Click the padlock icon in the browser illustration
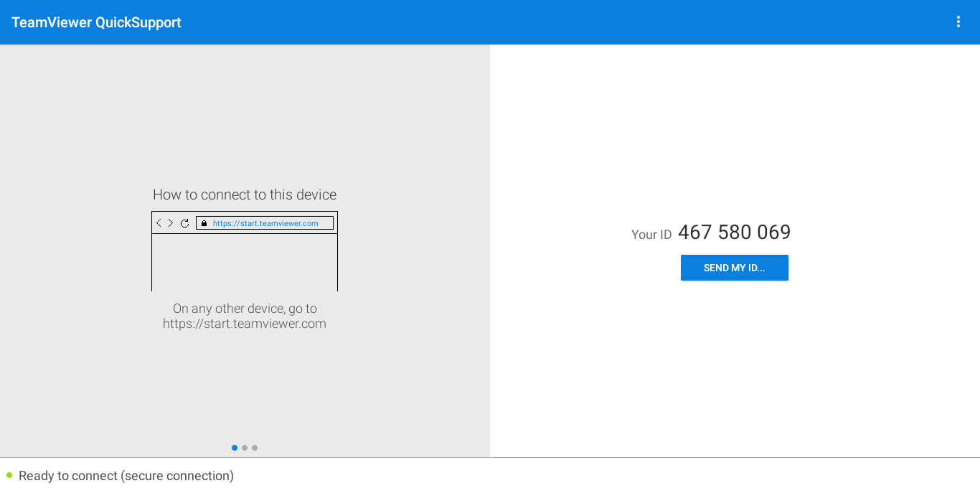The image size is (980, 488). tap(204, 223)
